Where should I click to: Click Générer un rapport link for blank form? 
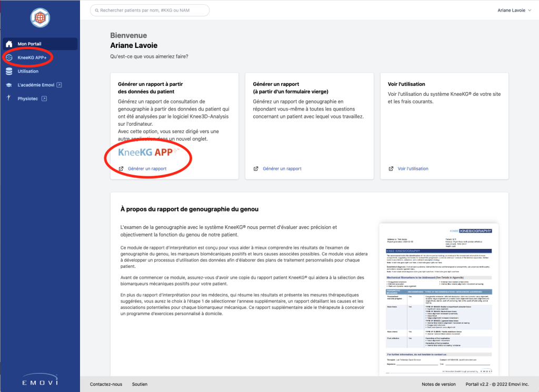click(282, 169)
